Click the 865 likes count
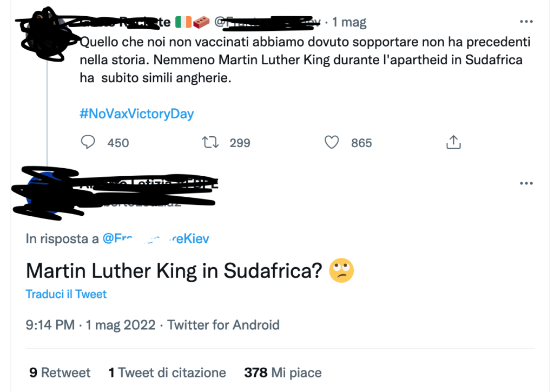Screen dimensions: 554x392 pyautogui.click(x=361, y=143)
